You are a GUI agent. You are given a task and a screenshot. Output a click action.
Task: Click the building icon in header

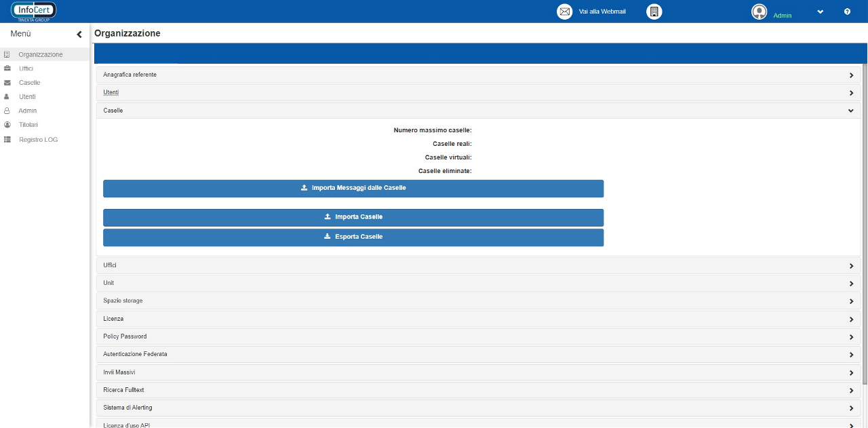(654, 12)
